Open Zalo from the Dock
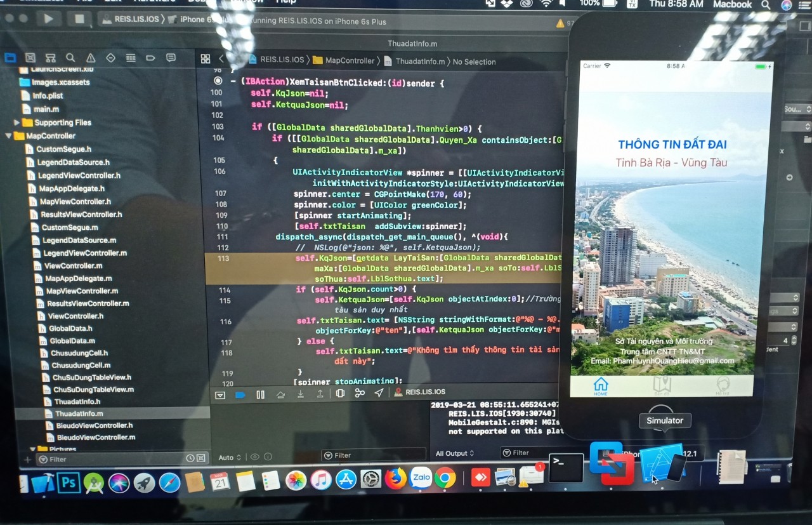Image resolution: width=812 pixels, height=525 pixels. tap(420, 478)
